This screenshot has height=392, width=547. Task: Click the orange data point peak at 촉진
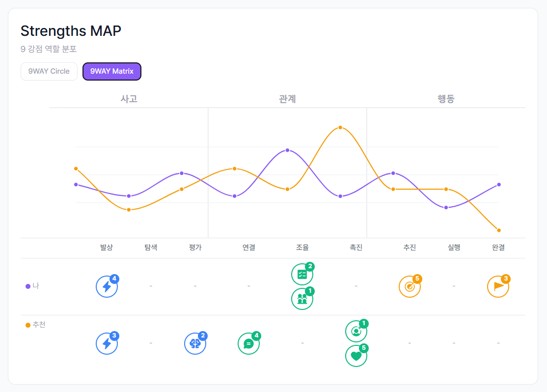(x=340, y=127)
